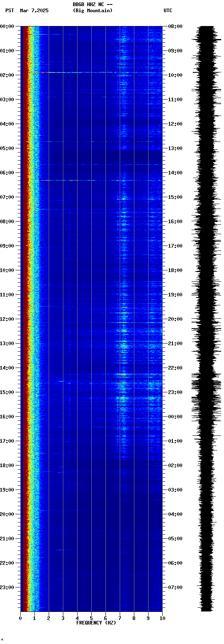This screenshot has width=224, height=644.
Task: Click the station title 'BBGB HHZ NC --'
Action: coord(93,4)
